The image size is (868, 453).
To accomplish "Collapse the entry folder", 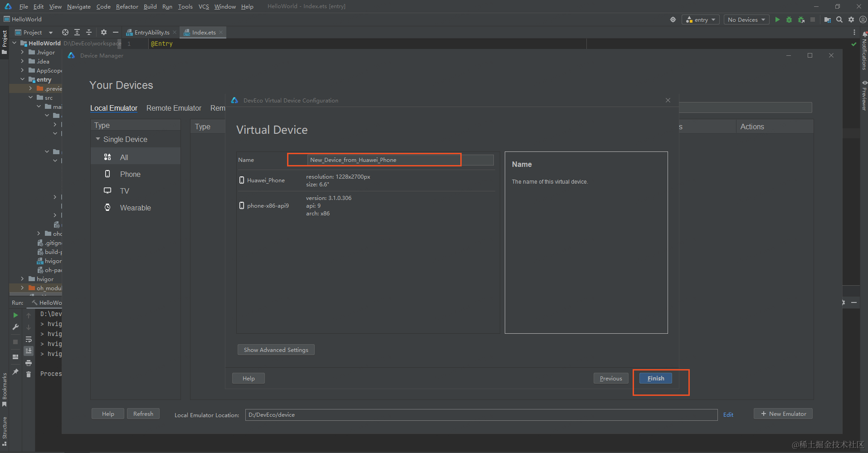I will tap(22, 79).
